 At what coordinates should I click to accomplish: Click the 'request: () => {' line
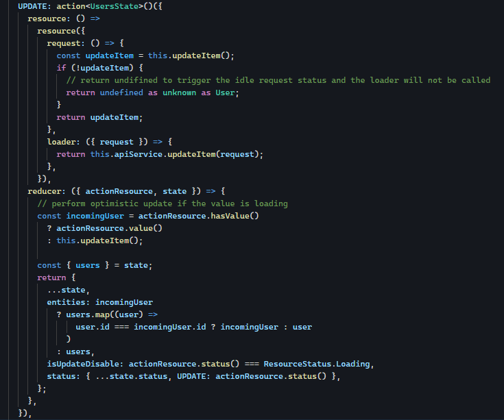click(x=85, y=43)
